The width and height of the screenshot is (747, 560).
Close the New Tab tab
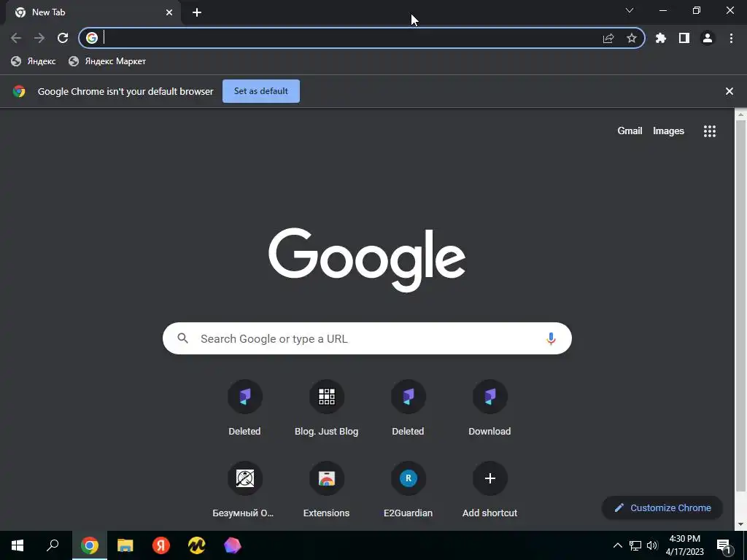169,12
